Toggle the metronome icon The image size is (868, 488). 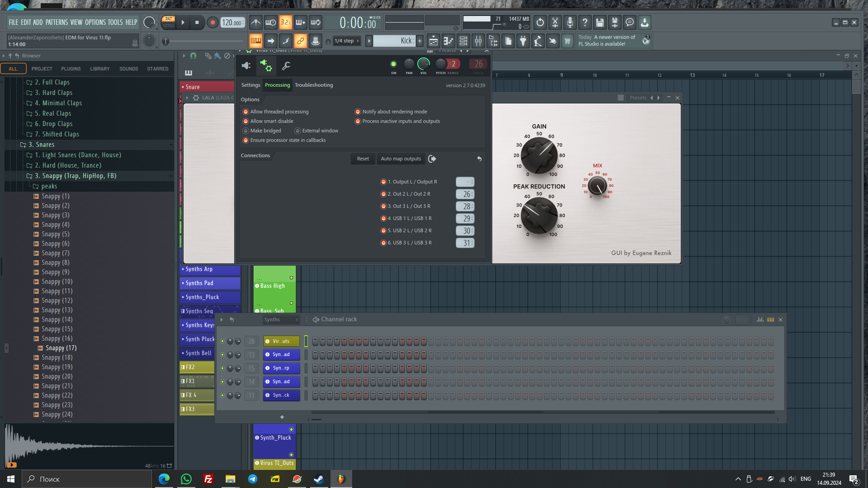pos(256,23)
